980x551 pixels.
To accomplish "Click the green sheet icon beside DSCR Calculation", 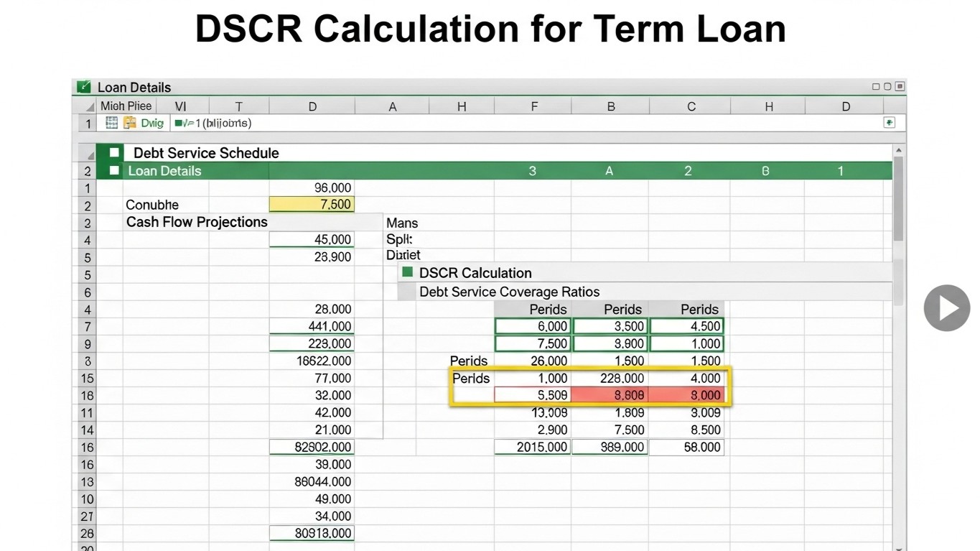I will pos(407,273).
